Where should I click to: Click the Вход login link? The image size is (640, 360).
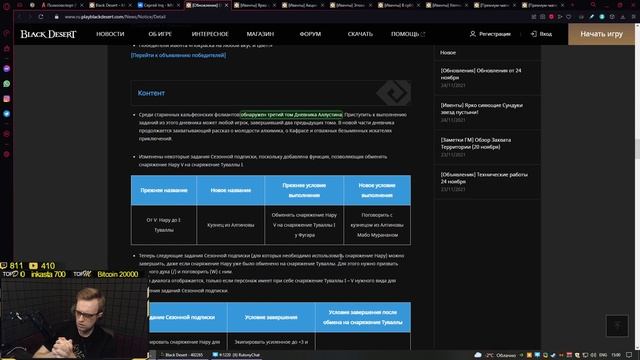click(541, 34)
